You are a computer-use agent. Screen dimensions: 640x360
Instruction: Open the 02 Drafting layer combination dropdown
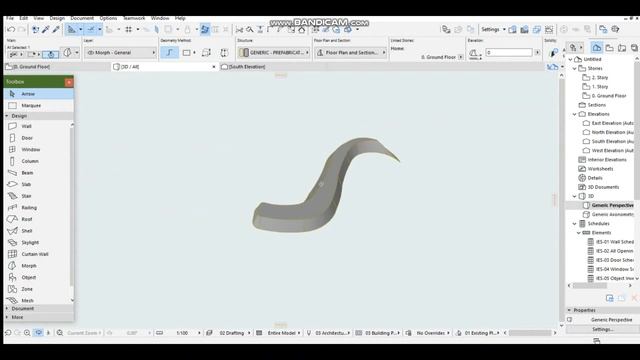coord(234,333)
